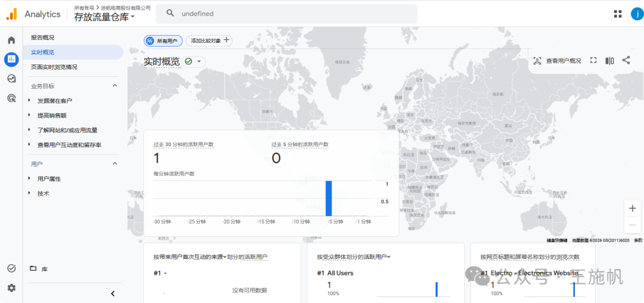Open the checkmark circle icon at rail bottom
This screenshot has height=303, width=644.
pos(11,268)
